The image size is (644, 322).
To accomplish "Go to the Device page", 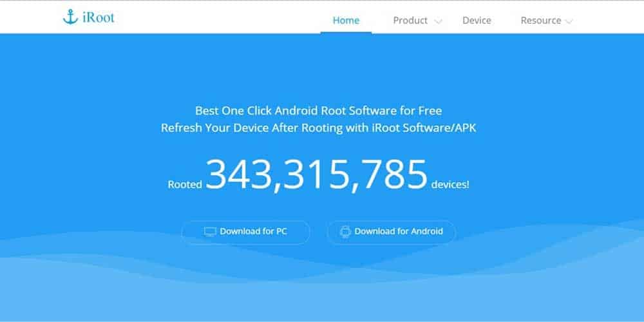I will (x=477, y=20).
